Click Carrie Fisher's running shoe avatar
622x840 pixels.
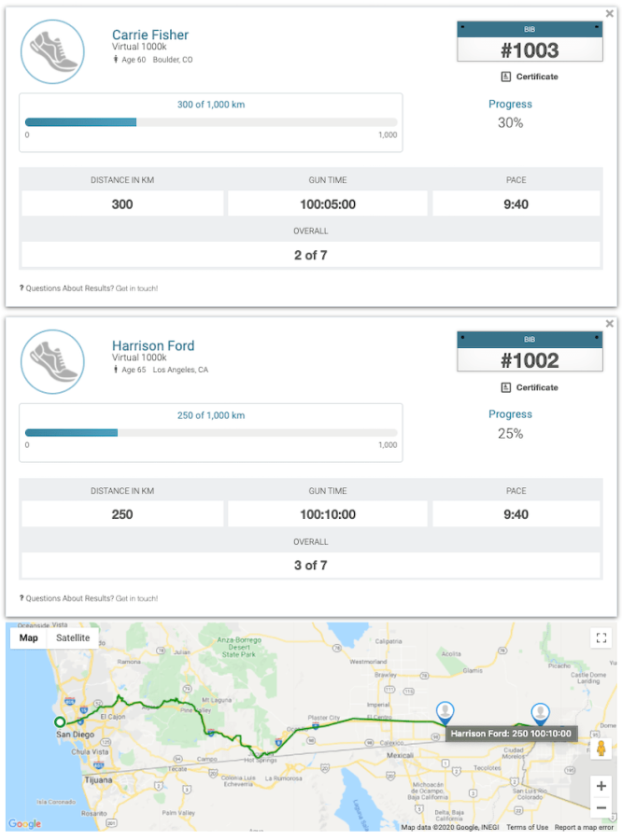click(52, 52)
